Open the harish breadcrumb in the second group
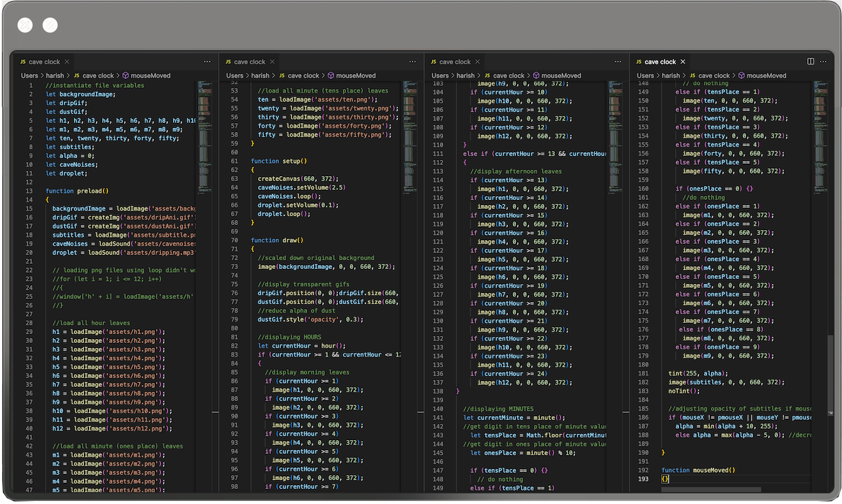 (x=260, y=75)
